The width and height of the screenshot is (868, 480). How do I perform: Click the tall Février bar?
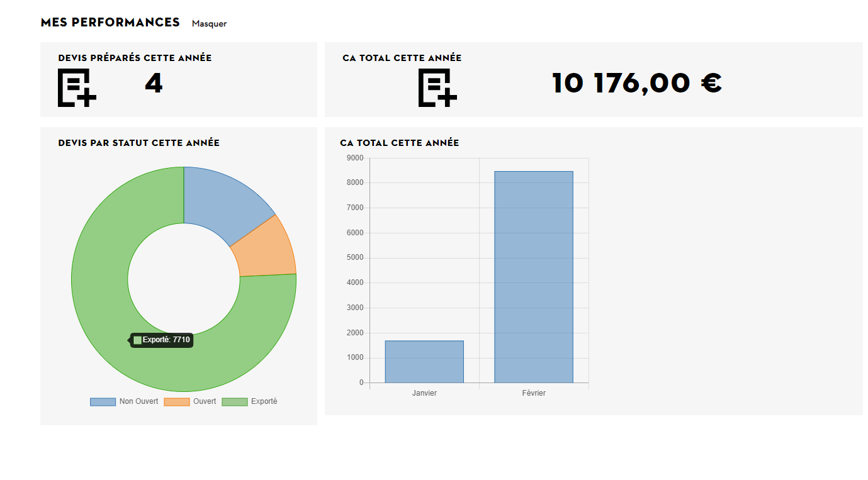[x=534, y=277]
